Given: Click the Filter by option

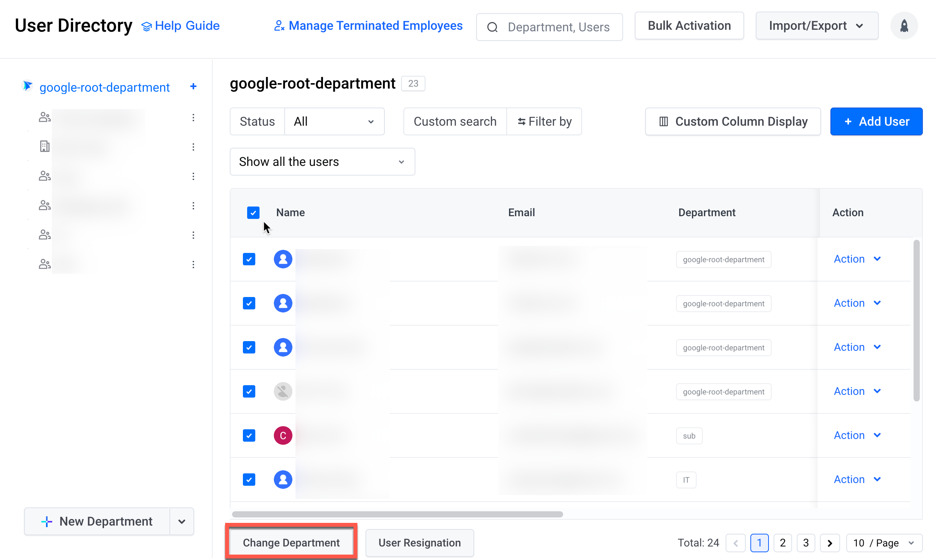Looking at the screenshot, I should (545, 121).
